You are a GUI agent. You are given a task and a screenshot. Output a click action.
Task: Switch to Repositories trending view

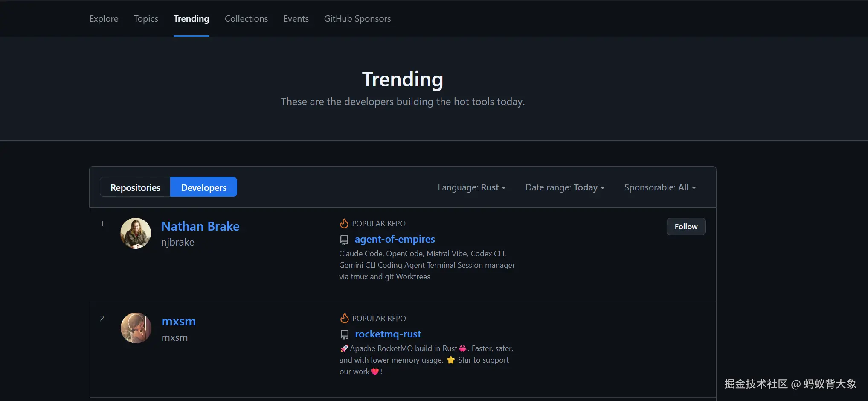tap(135, 187)
